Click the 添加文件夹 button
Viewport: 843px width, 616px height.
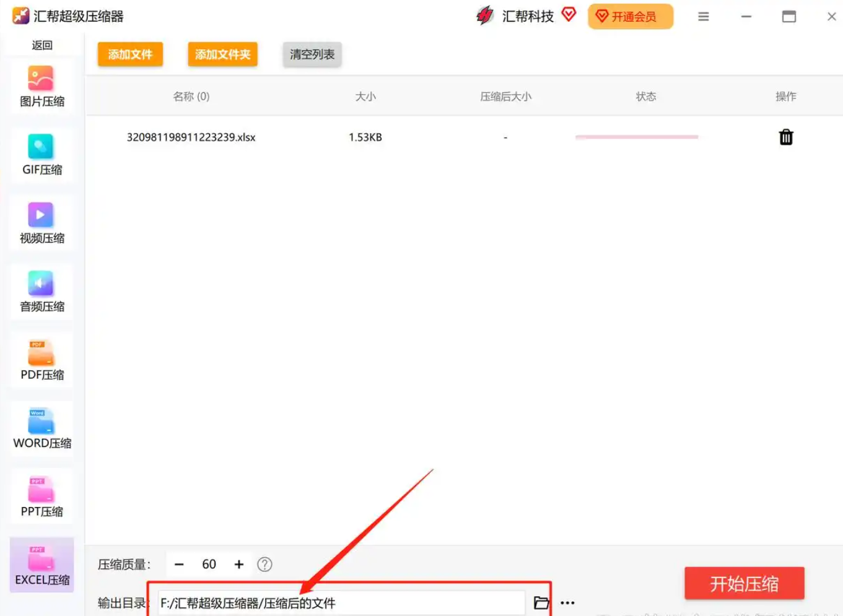(222, 54)
